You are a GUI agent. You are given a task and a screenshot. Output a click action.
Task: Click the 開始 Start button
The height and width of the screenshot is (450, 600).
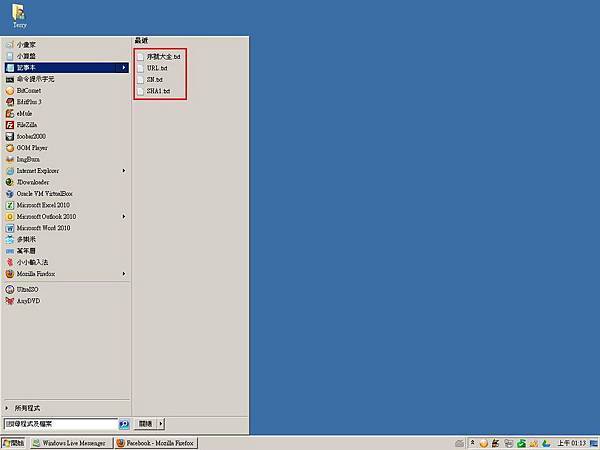point(13,443)
